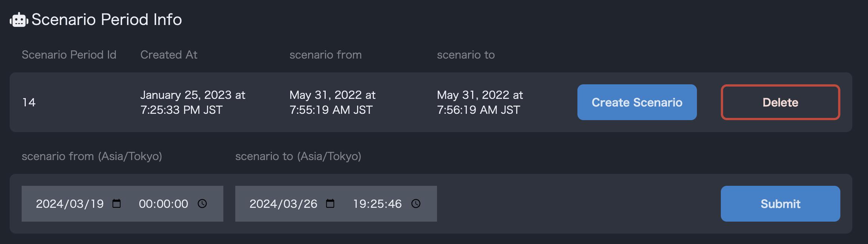This screenshot has width=868, height=244.
Task: Focus the 19:25:46 time field
Action: pyautogui.click(x=377, y=204)
